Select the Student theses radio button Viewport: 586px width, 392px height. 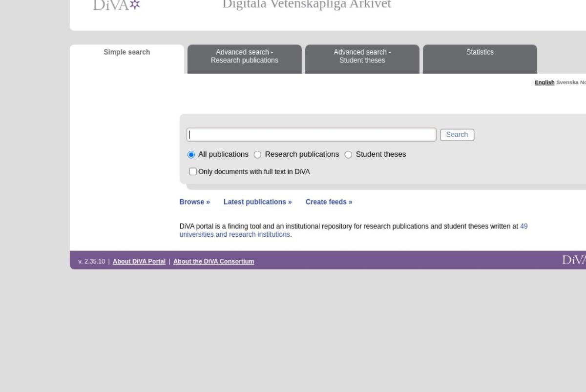348,155
